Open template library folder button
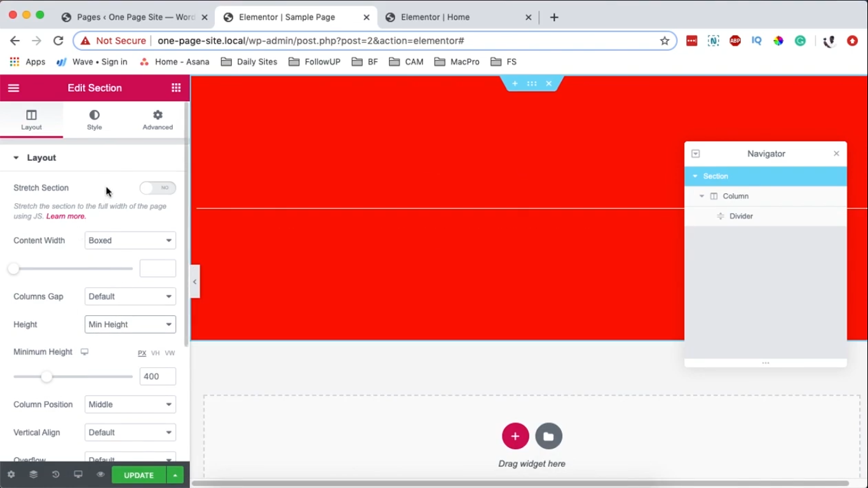Image resolution: width=868 pixels, height=488 pixels. pos(548,436)
